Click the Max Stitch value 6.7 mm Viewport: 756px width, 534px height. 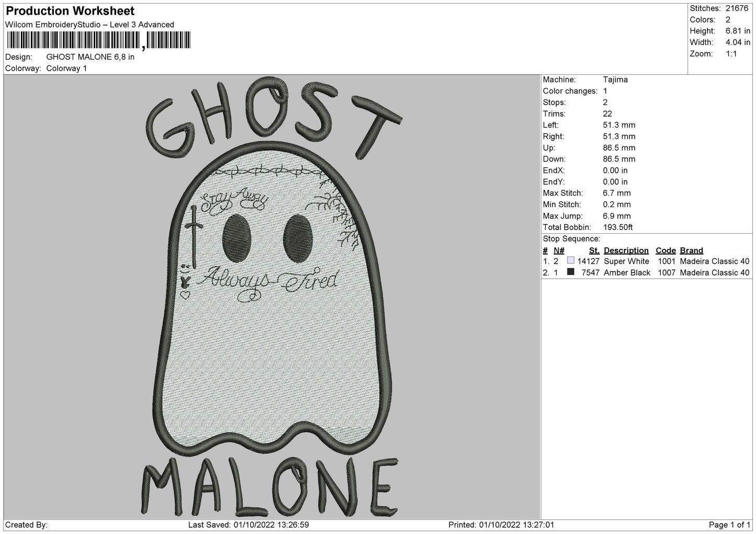[x=617, y=194]
